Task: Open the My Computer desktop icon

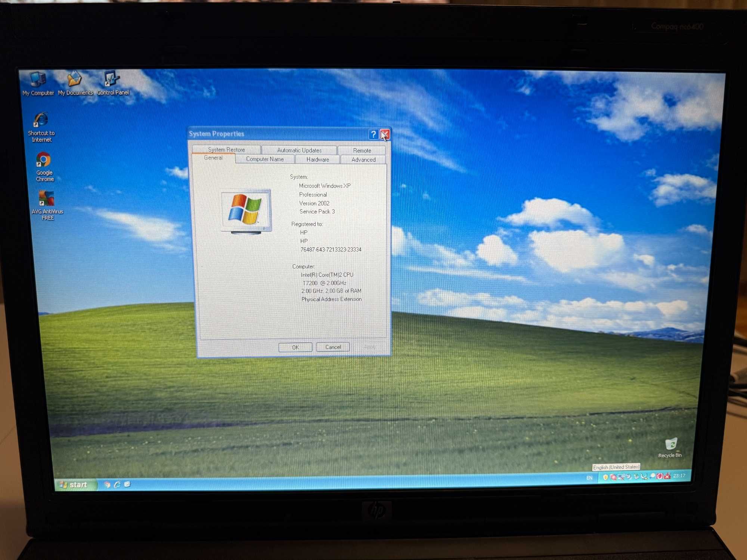Action: 38,83
